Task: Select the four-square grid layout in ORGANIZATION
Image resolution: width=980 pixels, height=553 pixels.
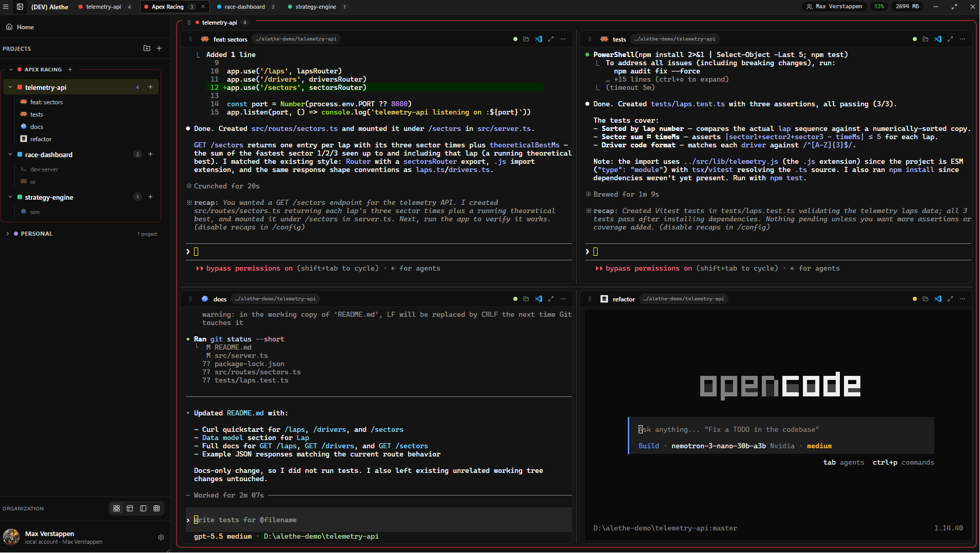Action: (x=117, y=508)
